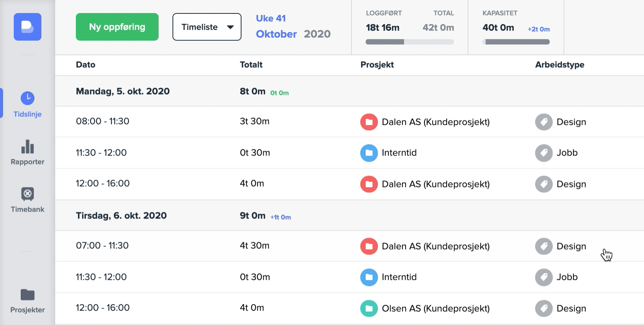Image resolution: width=644 pixels, height=325 pixels.
Task: Open the Uke 41 week selector
Action: point(271,18)
